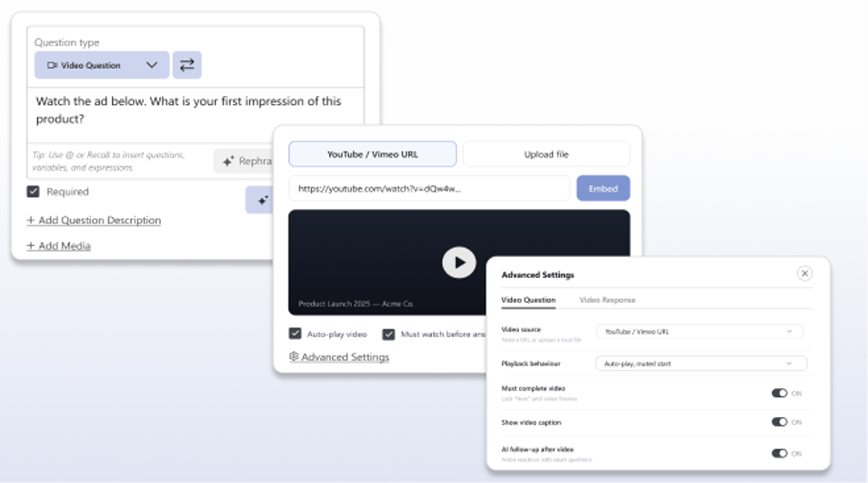Viewport: 868px width, 483px height.
Task: Switch off AI follow-up after video toggle
Action: point(779,453)
